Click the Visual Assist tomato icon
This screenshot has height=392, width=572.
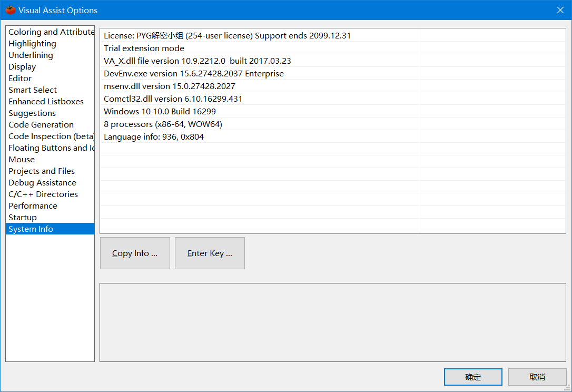10,10
